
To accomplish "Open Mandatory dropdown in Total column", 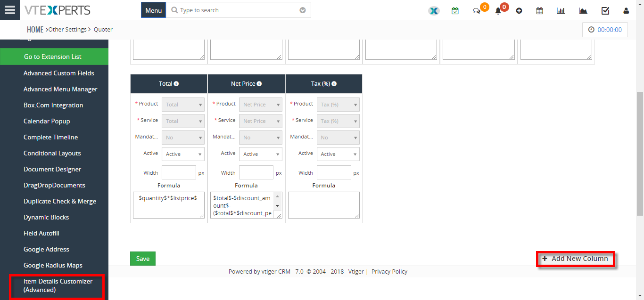I will click(183, 138).
